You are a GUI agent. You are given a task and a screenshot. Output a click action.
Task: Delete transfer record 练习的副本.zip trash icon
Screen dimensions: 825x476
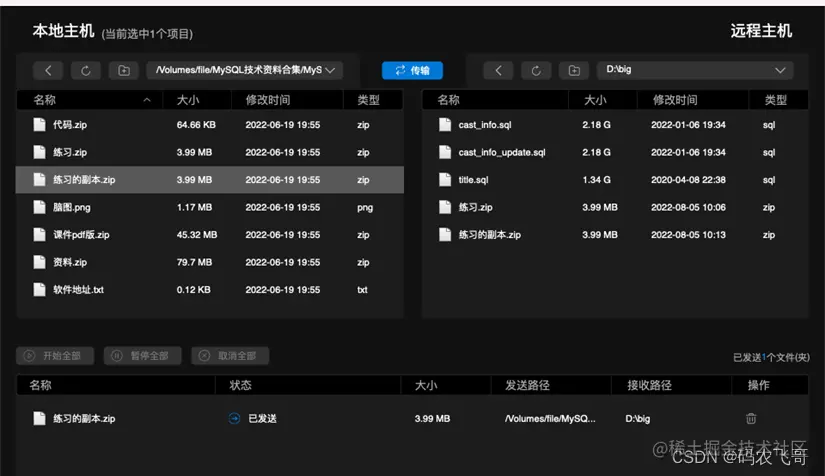(x=751, y=419)
